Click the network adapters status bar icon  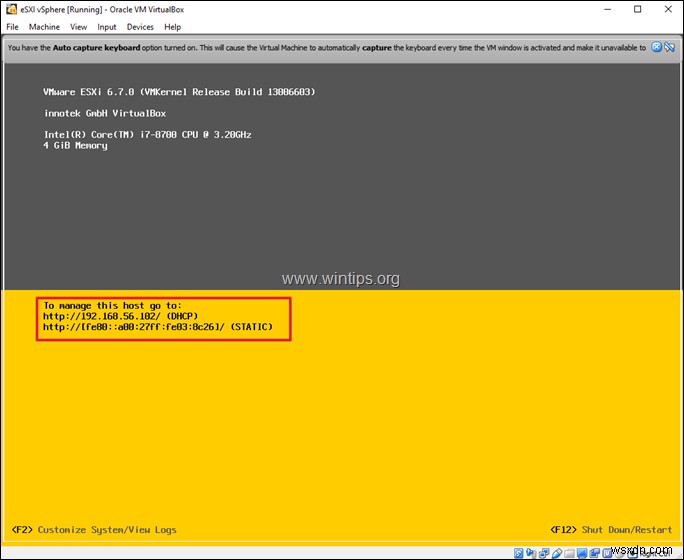pyautogui.click(x=544, y=553)
